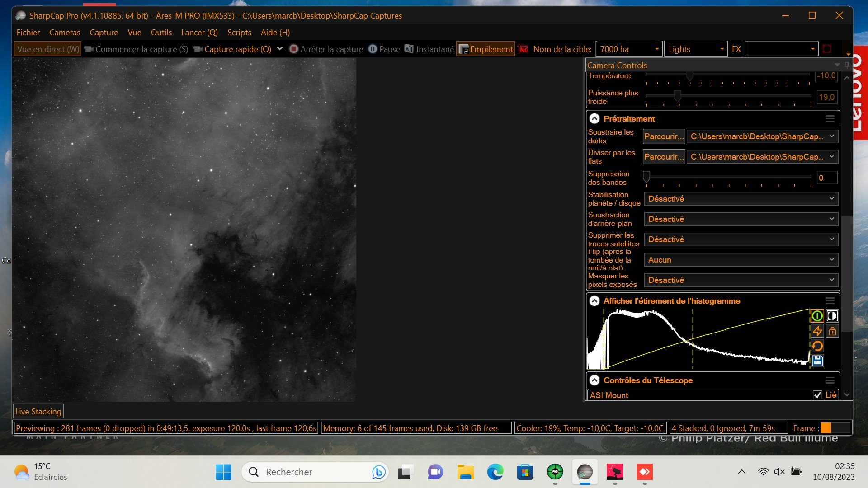
Task: Open the target name 7000 ha dropdown
Action: point(656,49)
